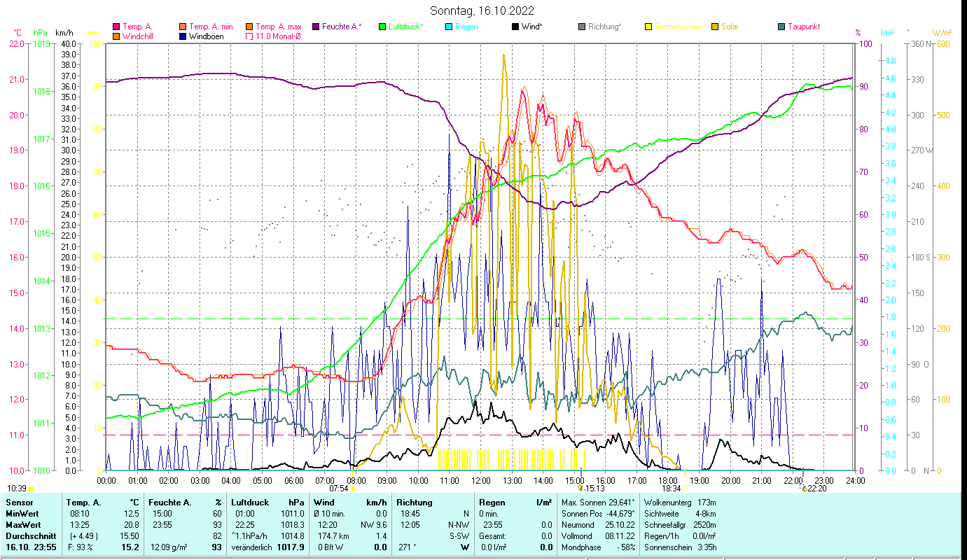
Task: Click the Solar legend swatch
Action: 715,27
